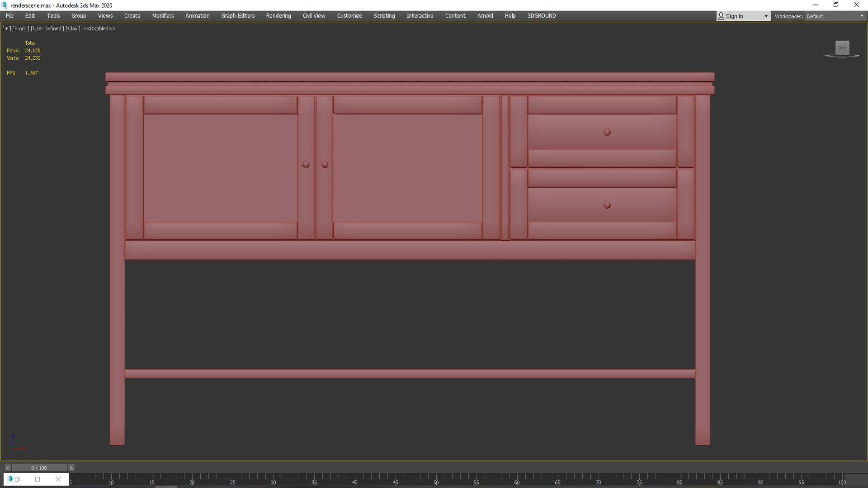The height and width of the screenshot is (488, 868).
Task: Select the right cabinet door knob
Action: [x=325, y=164]
